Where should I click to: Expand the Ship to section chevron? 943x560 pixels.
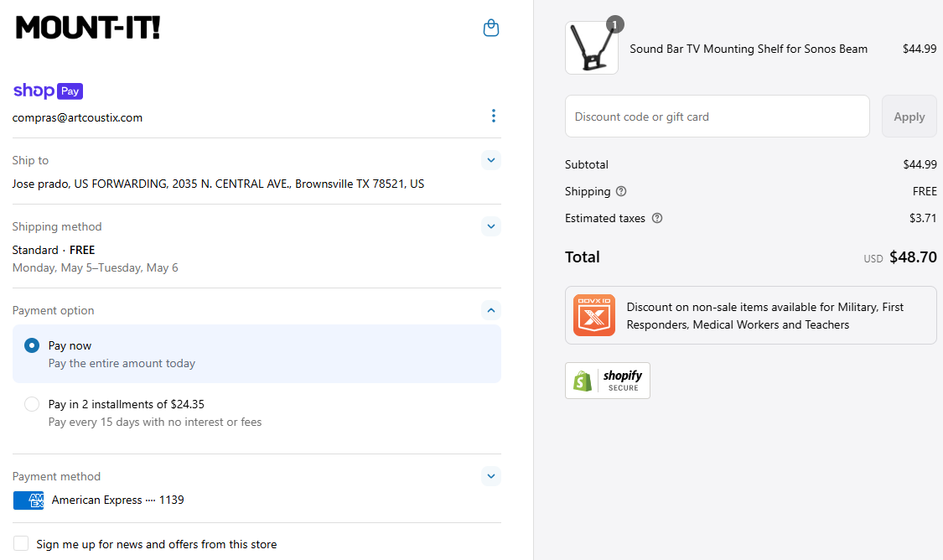coord(490,160)
